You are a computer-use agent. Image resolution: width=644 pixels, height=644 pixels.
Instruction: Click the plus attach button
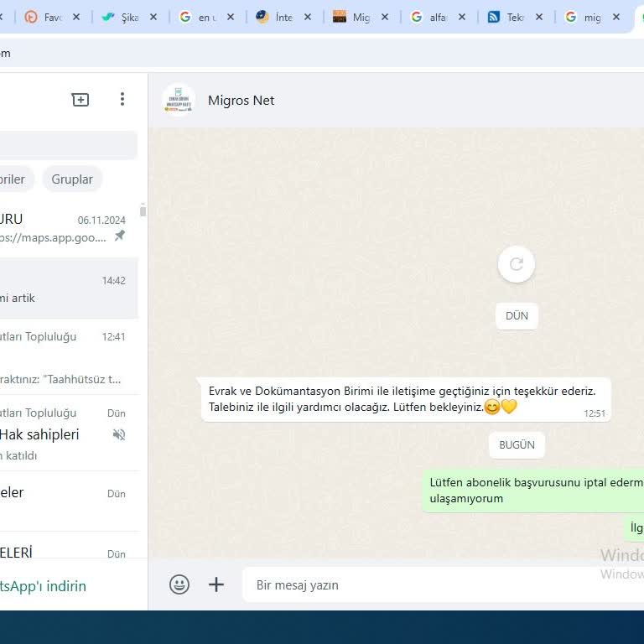coord(216,584)
